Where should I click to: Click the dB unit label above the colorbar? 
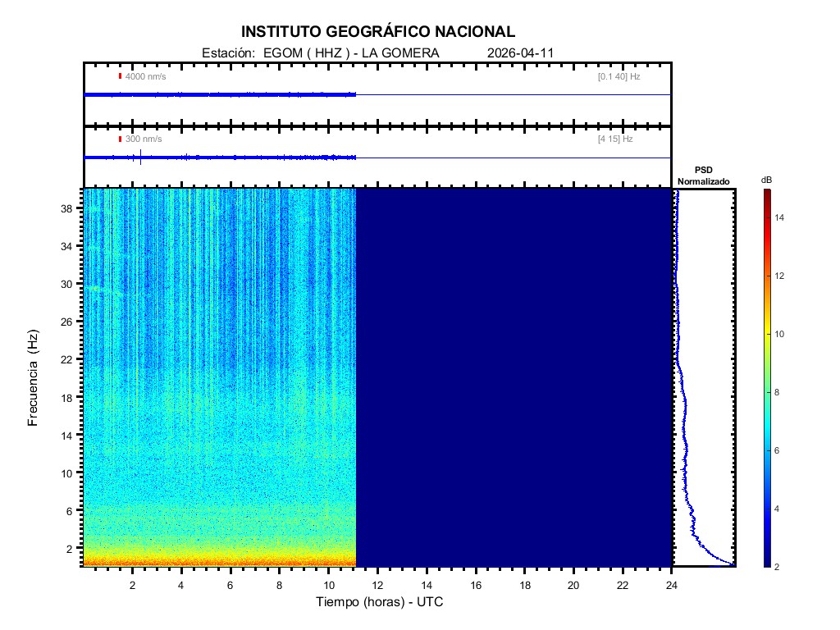(766, 180)
